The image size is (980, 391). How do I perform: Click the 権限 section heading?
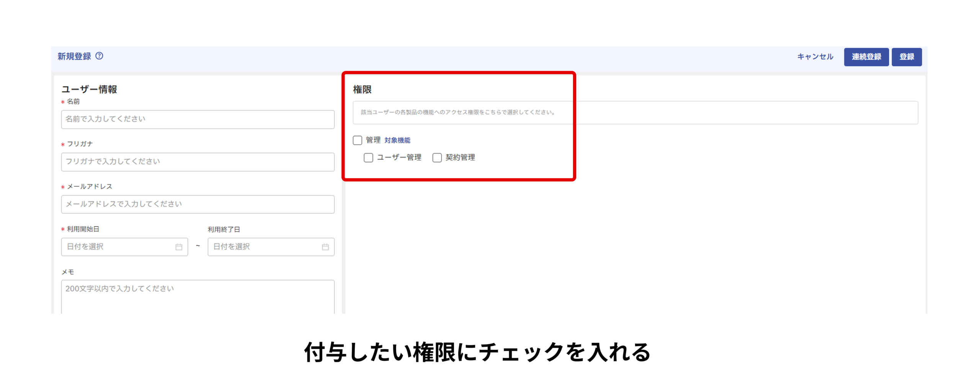[362, 89]
